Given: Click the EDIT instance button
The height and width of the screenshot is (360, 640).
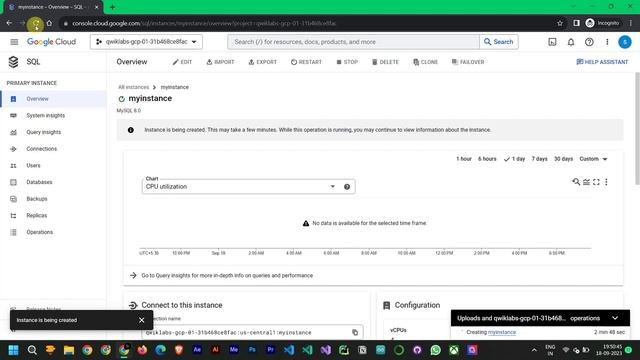Looking at the screenshot, I should (x=182, y=62).
